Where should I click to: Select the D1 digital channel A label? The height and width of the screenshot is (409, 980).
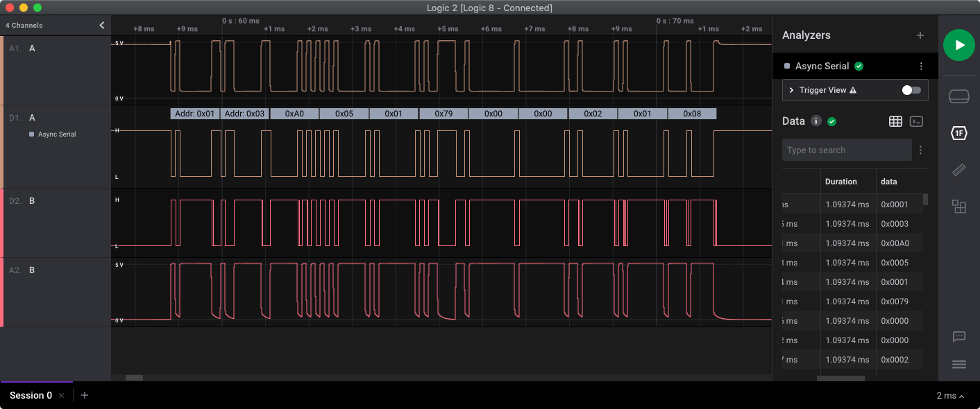pyautogui.click(x=32, y=118)
